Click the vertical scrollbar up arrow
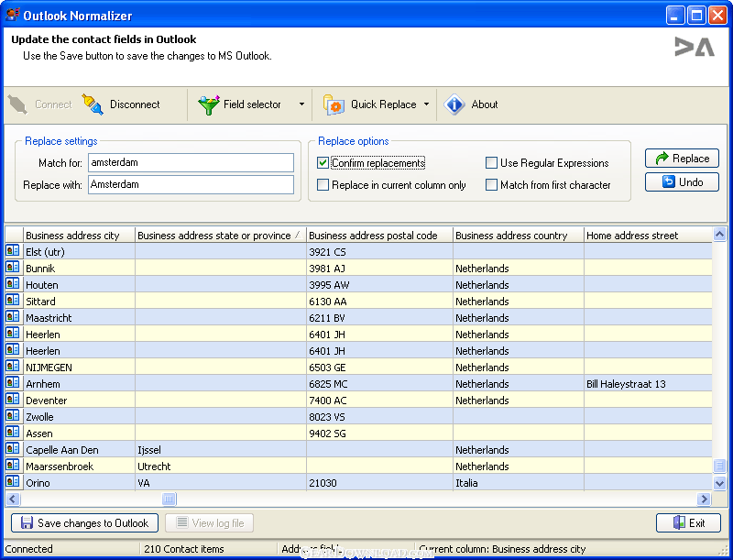733x560 pixels. click(x=719, y=234)
